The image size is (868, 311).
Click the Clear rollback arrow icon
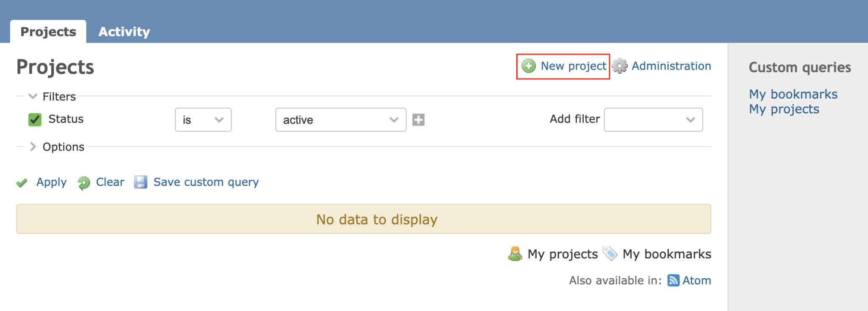point(83,182)
